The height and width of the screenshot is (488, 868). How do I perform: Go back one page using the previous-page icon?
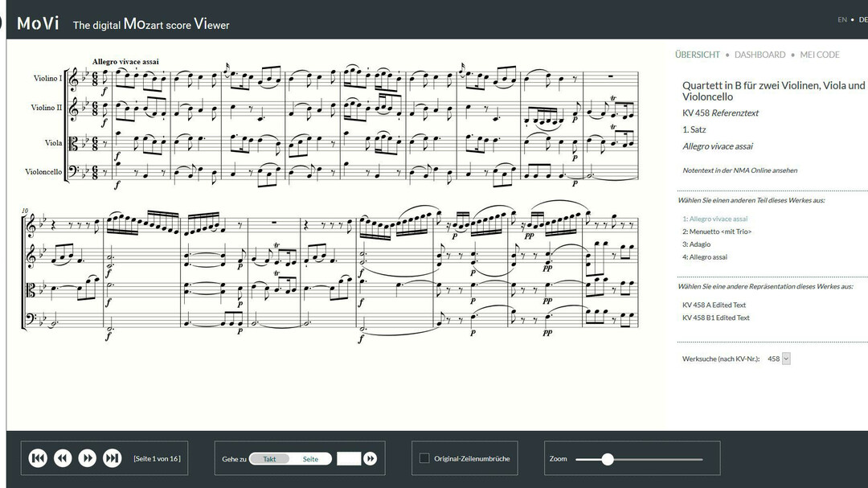pyautogui.click(x=63, y=457)
